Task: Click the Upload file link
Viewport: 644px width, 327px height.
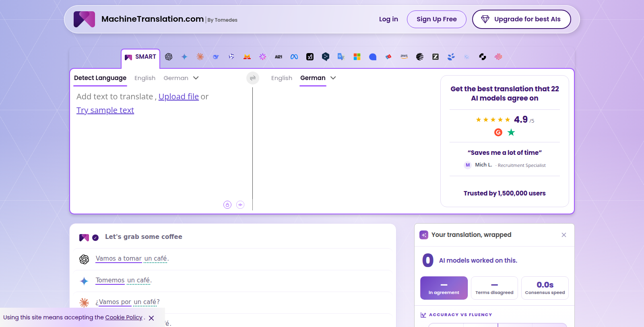Action: [x=179, y=97]
